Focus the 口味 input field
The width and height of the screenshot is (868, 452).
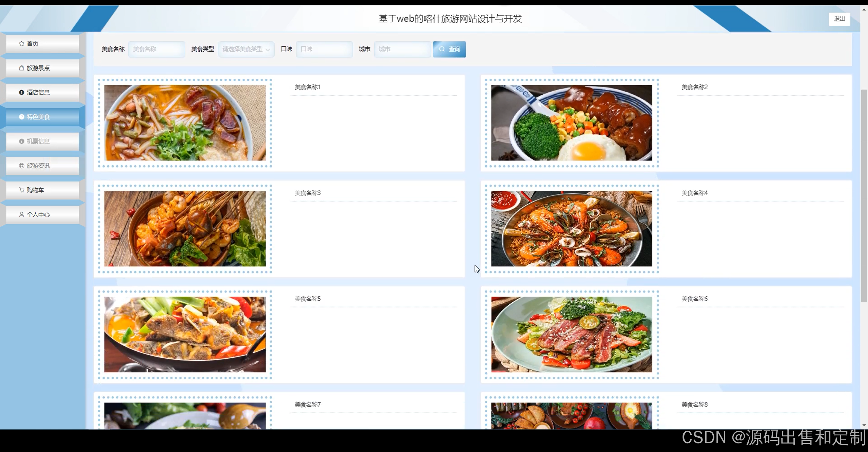[324, 49]
